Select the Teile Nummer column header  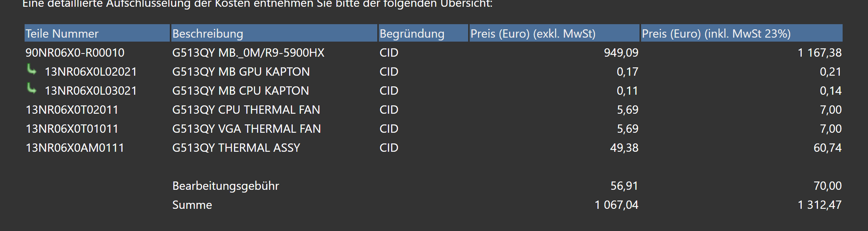click(97, 33)
